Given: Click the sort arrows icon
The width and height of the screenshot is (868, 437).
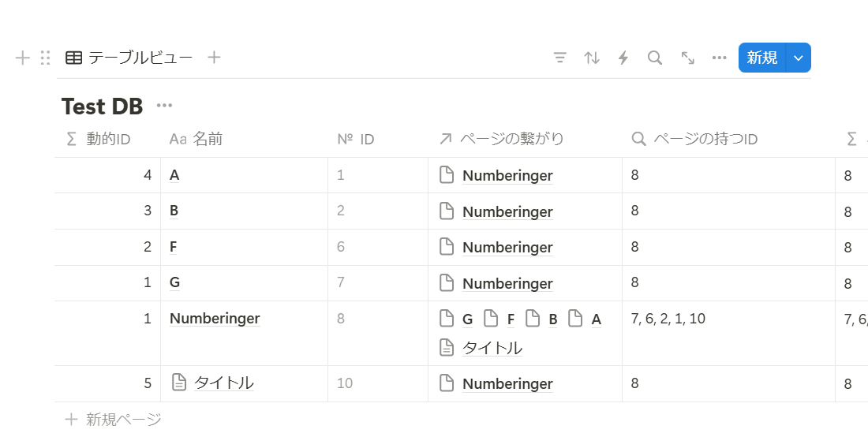Looking at the screenshot, I should (592, 58).
